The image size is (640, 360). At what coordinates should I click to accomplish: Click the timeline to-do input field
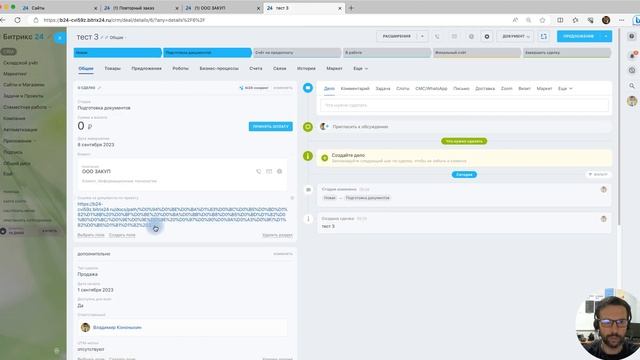coord(464,105)
